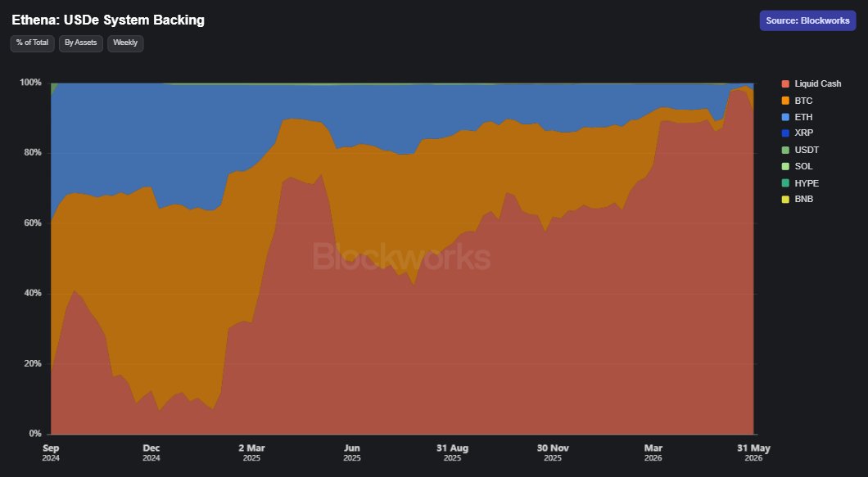Toggle the BTC series label in legend
The image size is (868, 477).
[x=803, y=101]
